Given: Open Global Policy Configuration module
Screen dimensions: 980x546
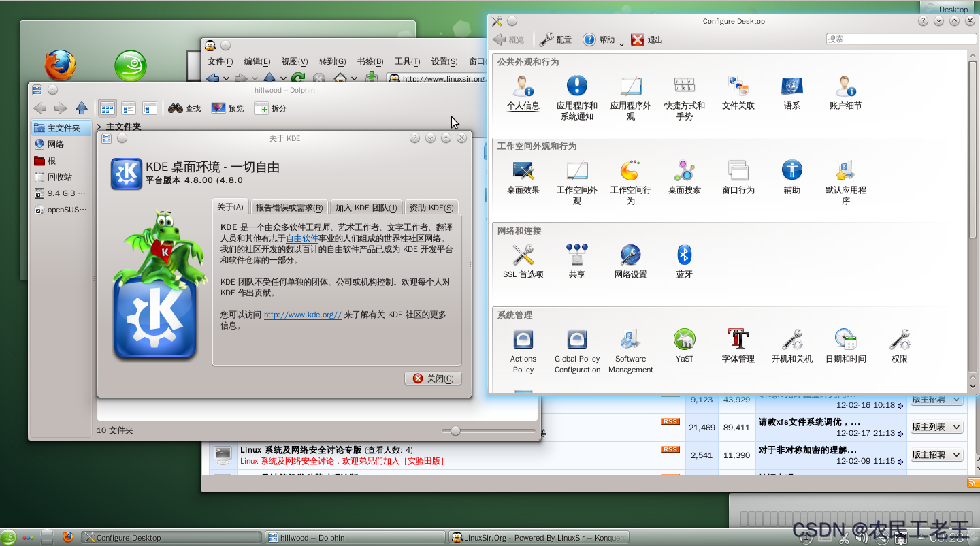Looking at the screenshot, I should [x=577, y=351].
